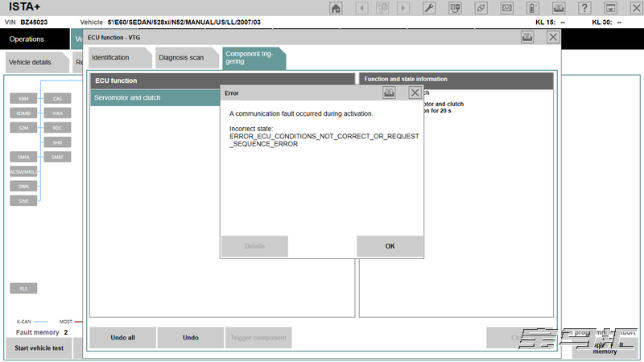Open the envelope feedback icon

coord(507,8)
